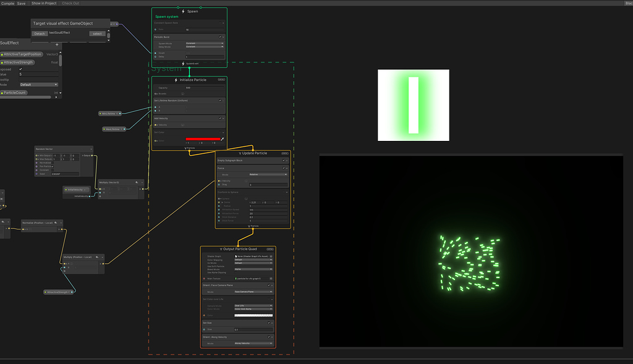Viewport: 633px width, 364px height.
Task: Click Show in Project in the top bar
Action: [x=43, y=2]
